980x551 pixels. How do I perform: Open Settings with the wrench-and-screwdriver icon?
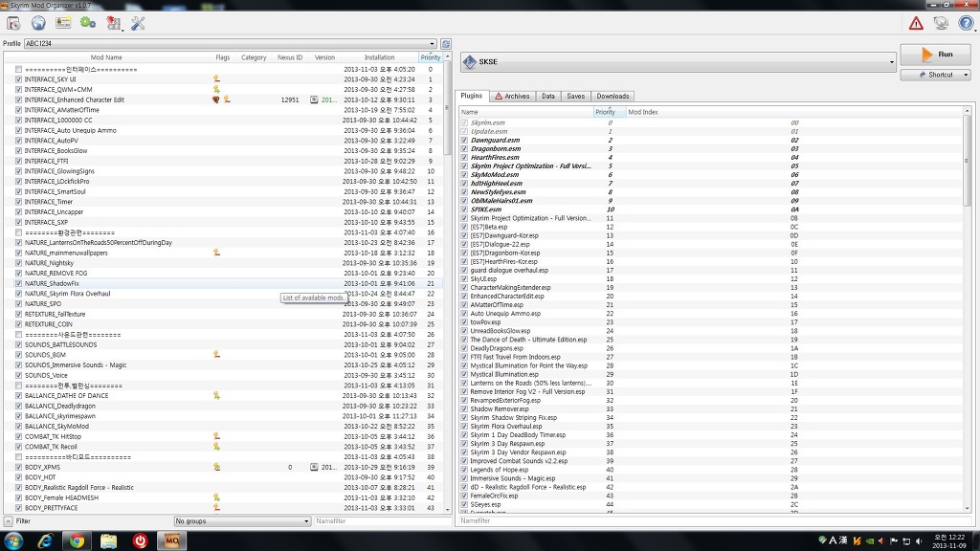point(138,24)
